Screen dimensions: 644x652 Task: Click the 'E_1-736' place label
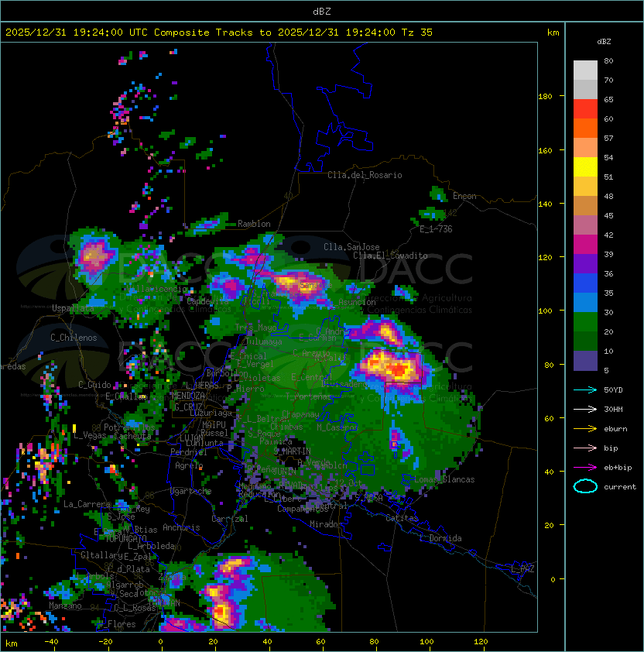click(x=436, y=229)
